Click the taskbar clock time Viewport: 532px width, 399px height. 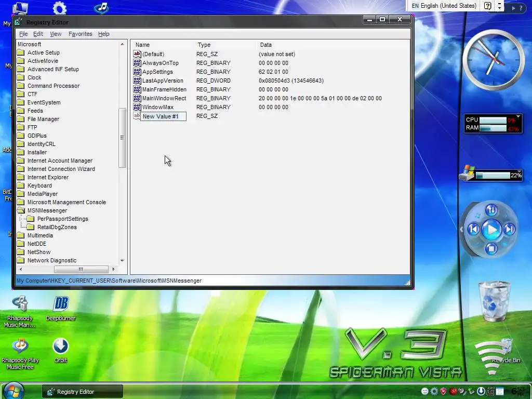pyautogui.click(x=517, y=391)
